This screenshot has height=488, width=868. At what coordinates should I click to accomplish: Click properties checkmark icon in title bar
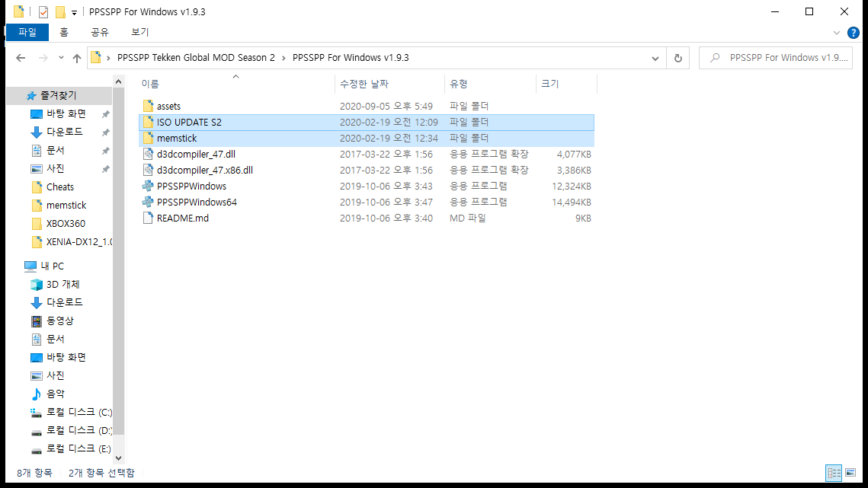43,11
